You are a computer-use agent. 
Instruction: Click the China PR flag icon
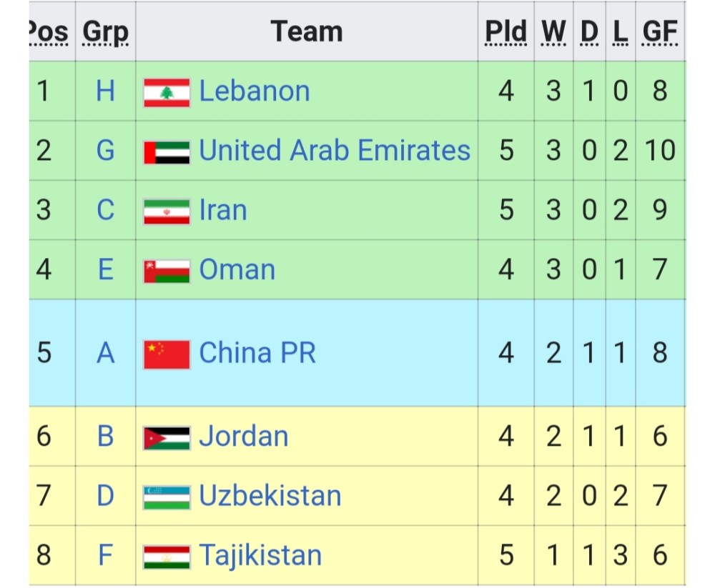point(167,354)
